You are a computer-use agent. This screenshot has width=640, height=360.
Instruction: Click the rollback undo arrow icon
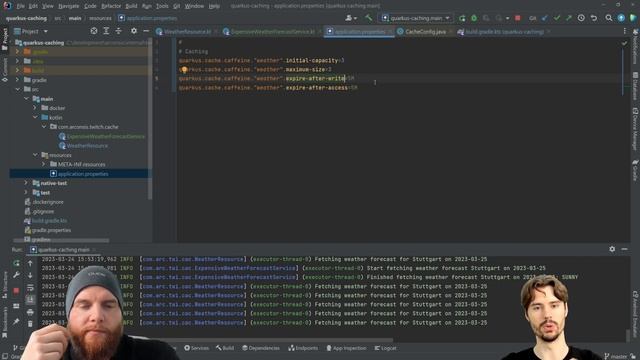coord(594,18)
